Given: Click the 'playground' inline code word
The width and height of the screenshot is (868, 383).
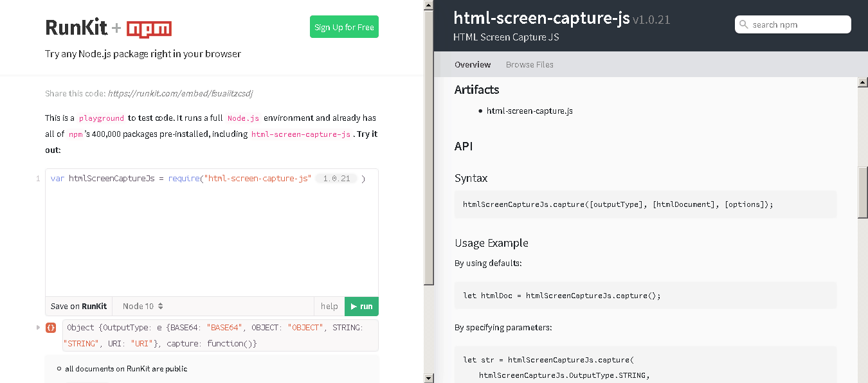Looking at the screenshot, I should [102, 118].
